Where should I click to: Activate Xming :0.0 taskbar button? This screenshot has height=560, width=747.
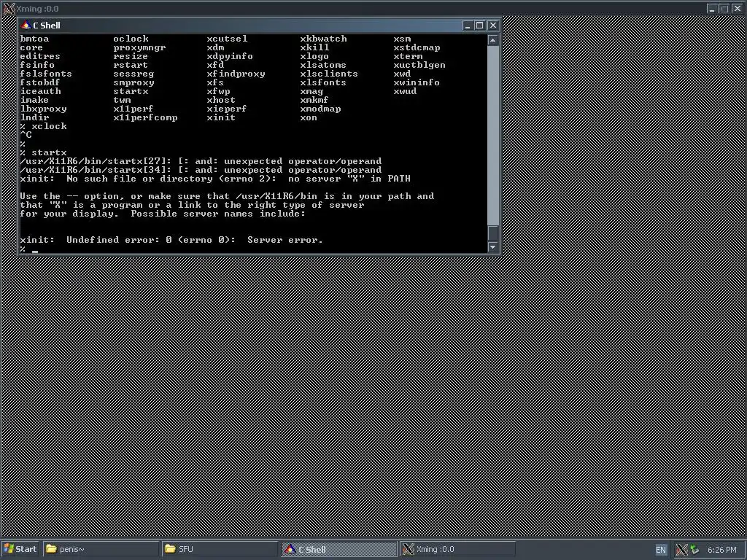click(x=457, y=549)
